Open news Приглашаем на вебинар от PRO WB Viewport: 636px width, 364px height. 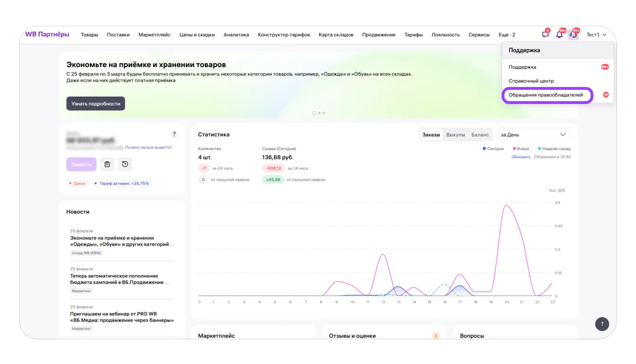pyautogui.click(x=122, y=317)
